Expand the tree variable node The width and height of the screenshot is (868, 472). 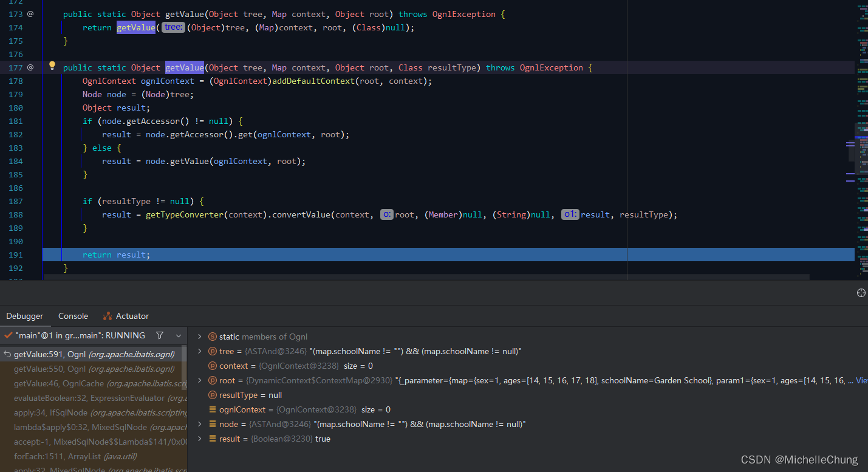199,351
